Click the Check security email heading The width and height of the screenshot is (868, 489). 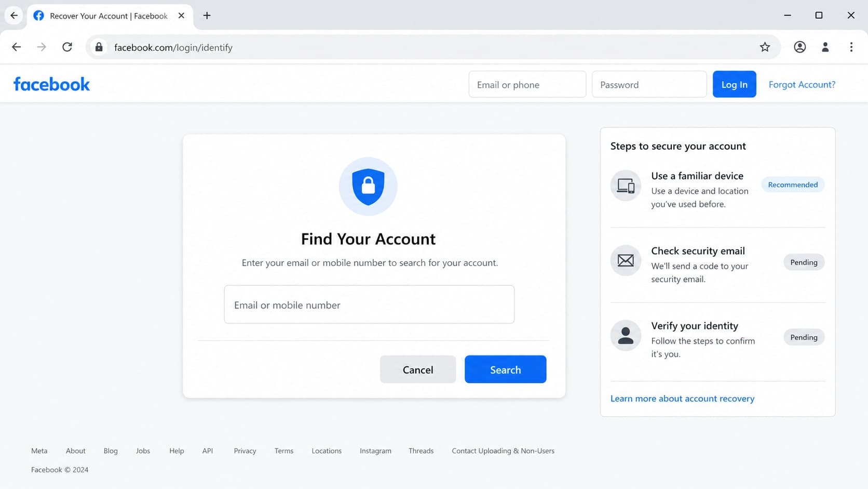click(698, 250)
